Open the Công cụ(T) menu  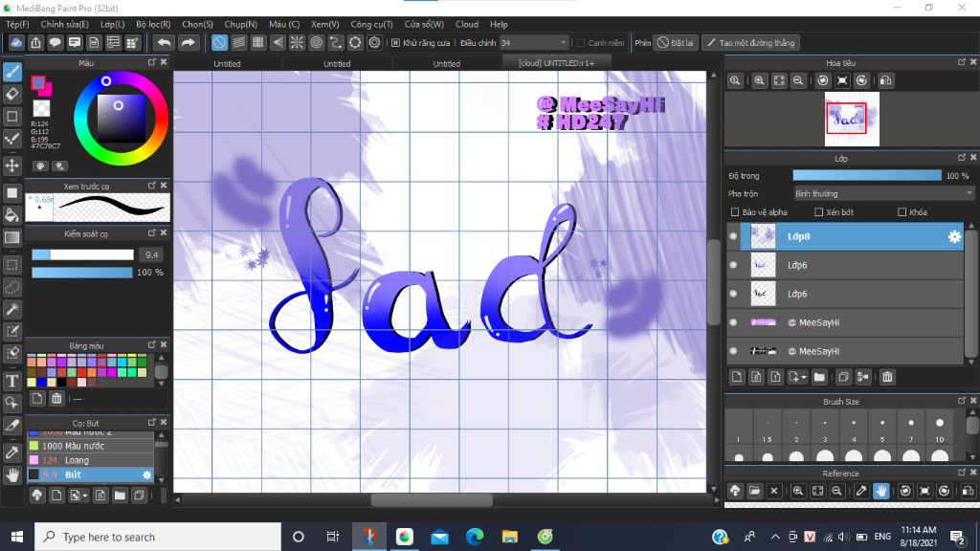point(371,24)
